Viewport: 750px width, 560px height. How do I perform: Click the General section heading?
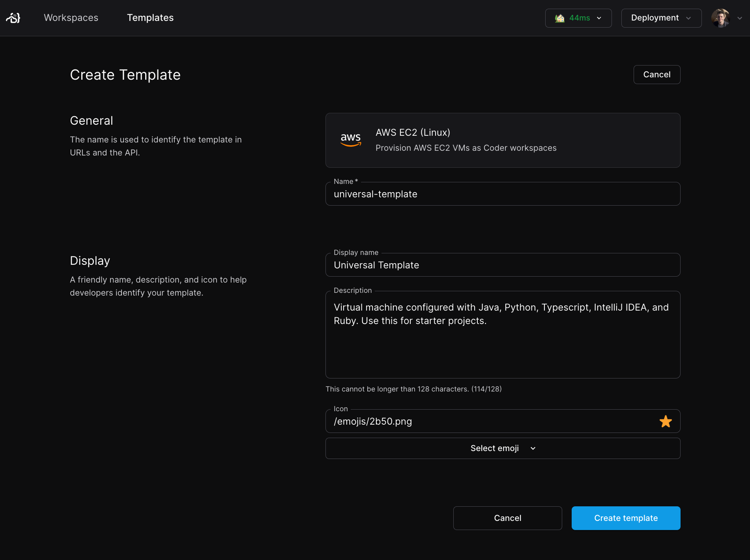coord(92,120)
